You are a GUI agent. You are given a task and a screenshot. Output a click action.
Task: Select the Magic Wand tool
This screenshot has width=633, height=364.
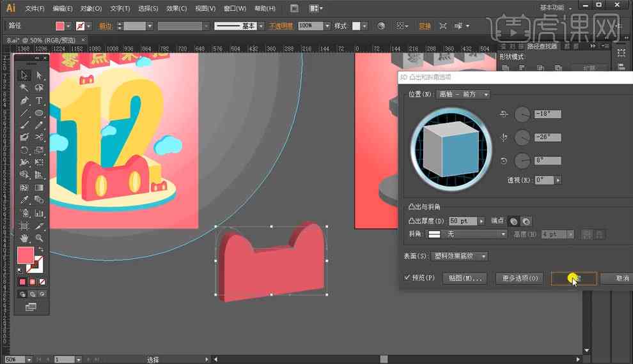(x=24, y=88)
